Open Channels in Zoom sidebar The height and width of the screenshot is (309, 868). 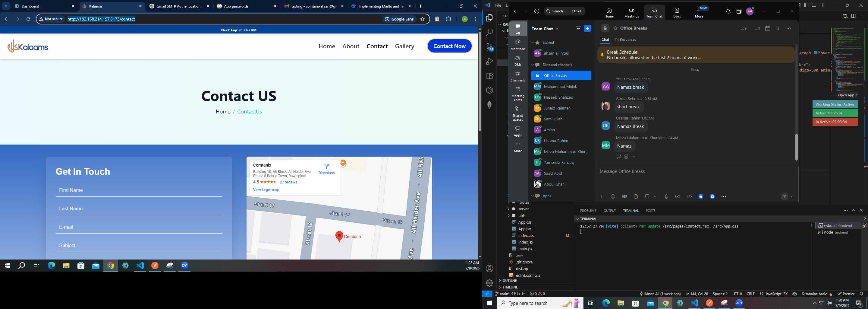pyautogui.click(x=517, y=76)
